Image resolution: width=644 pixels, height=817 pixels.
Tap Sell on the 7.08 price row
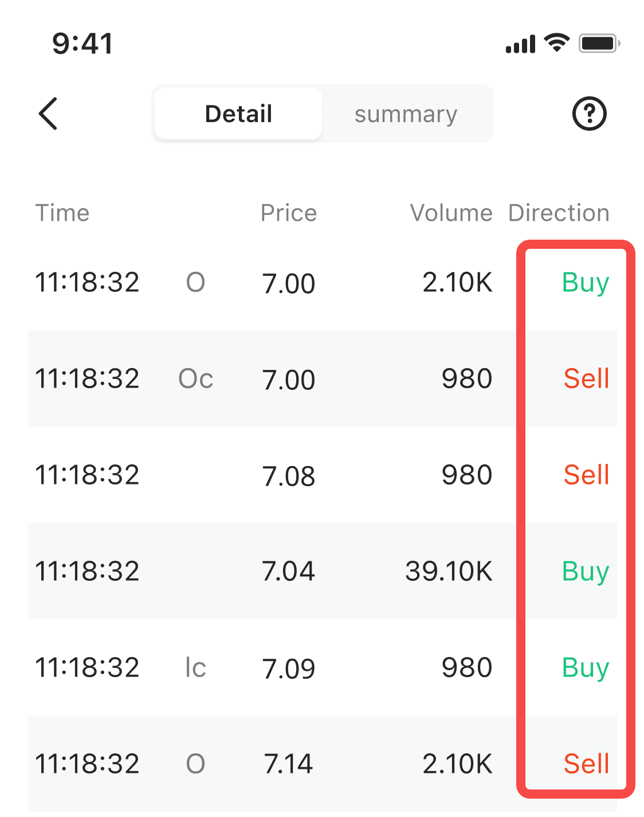click(x=586, y=475)
